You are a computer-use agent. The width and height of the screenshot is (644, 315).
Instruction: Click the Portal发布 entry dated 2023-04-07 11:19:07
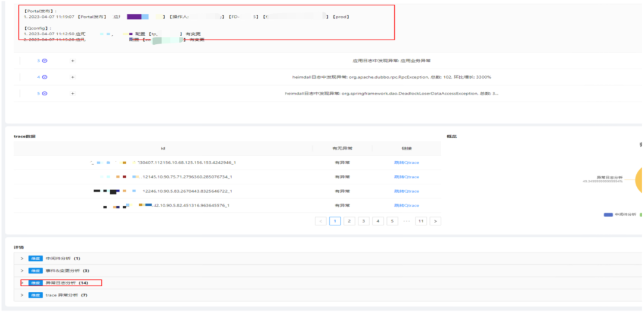(x=187, y=17)
